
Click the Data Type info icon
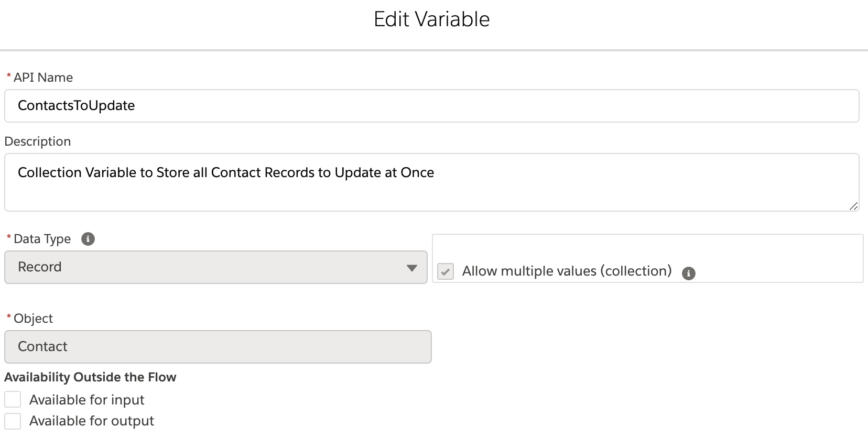pyautogui.click(x=88, y=239)
